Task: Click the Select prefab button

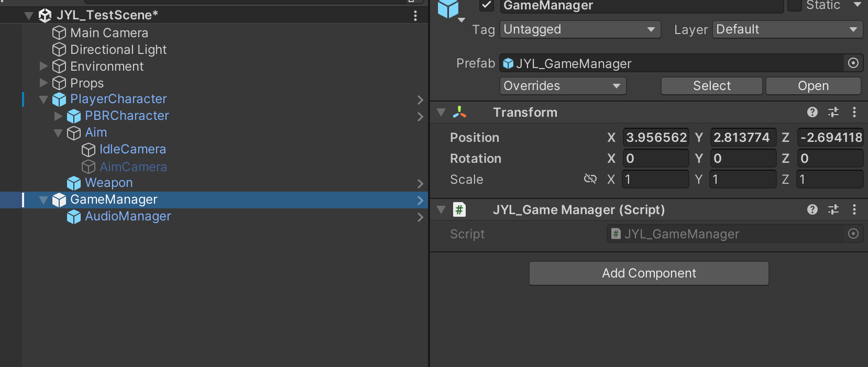Action: pyautogui.click(x=711, y=86)
